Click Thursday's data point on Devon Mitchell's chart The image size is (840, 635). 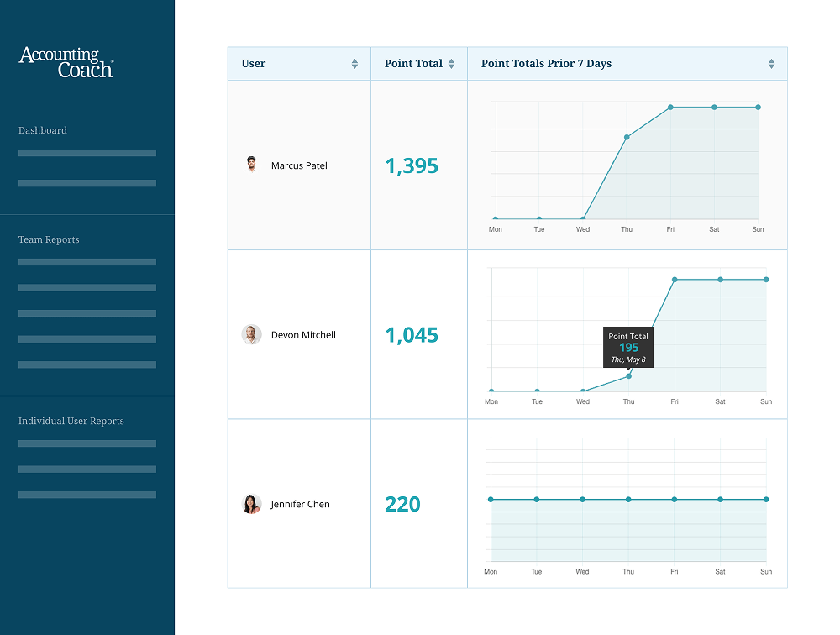[x=627, y=376]
